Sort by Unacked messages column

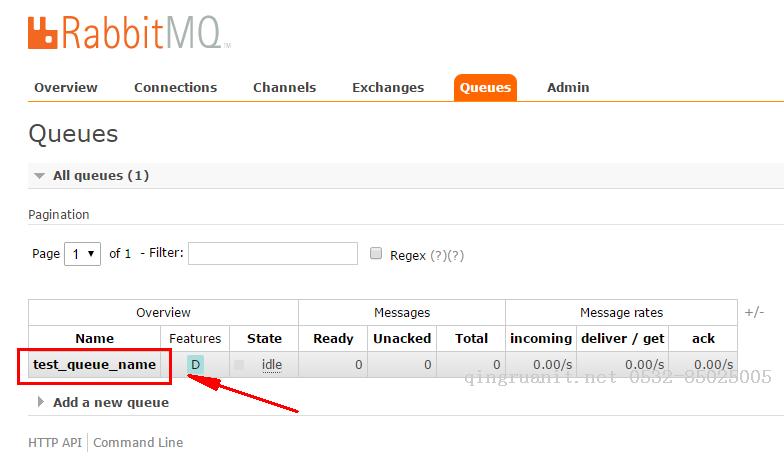pos(402,338)
